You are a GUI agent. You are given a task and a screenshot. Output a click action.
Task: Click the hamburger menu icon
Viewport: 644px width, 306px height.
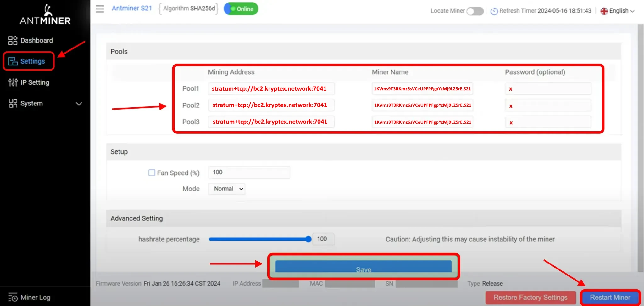point(100,9)
